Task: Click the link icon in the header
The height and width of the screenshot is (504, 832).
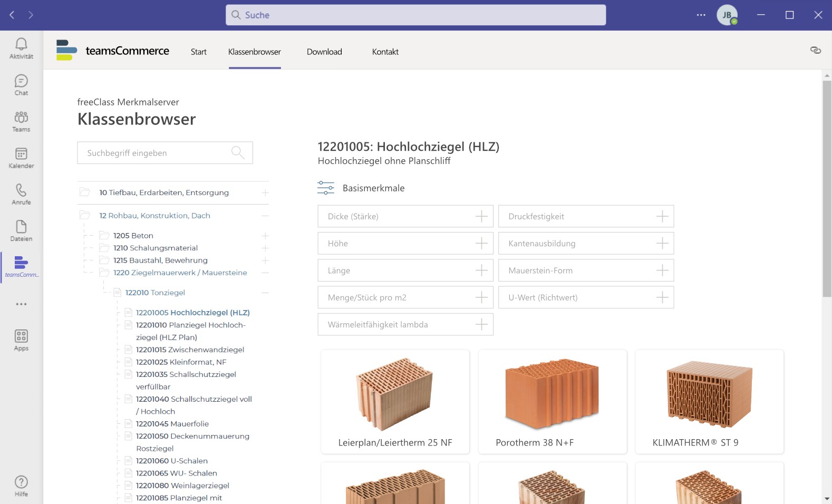Action: coord(816,50)
